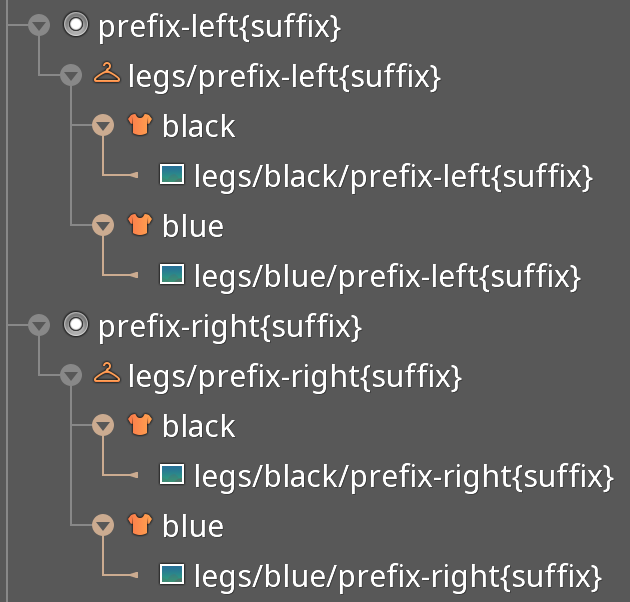The width and height of the screenshot is (630, 602).
Task: Click the slot icon beside prefix-right{suffix}
Action: coord(76,325)
